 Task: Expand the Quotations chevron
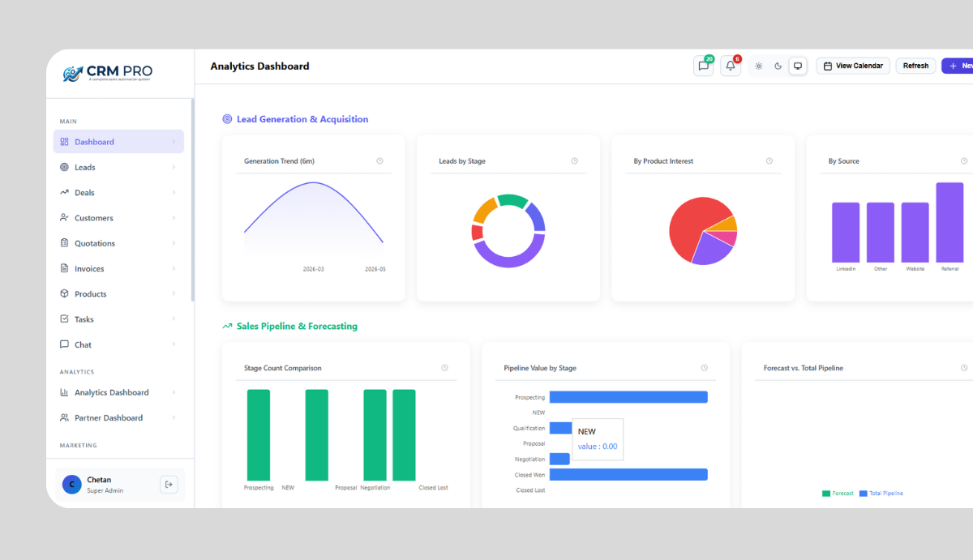pos(174,243)
